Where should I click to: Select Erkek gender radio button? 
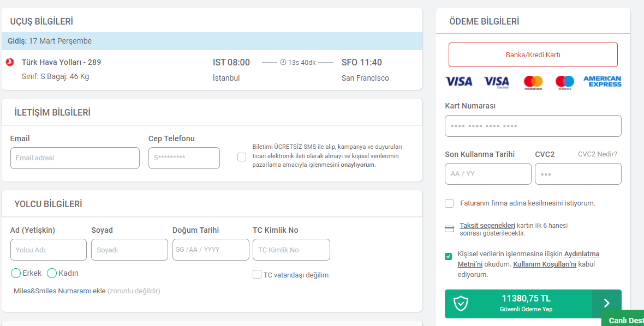click(x=16, y=273)
